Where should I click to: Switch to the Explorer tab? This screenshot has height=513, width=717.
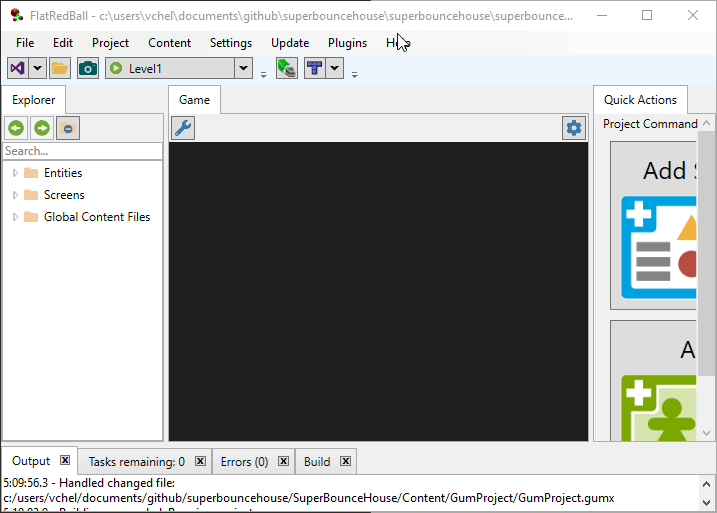tap(33, 100)
